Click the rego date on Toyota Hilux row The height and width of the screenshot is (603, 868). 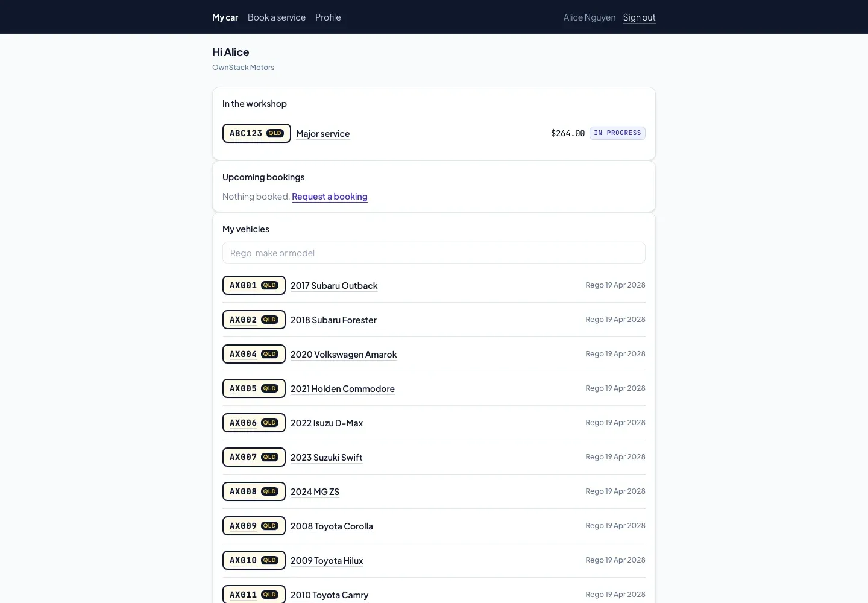tap(615, 560)
